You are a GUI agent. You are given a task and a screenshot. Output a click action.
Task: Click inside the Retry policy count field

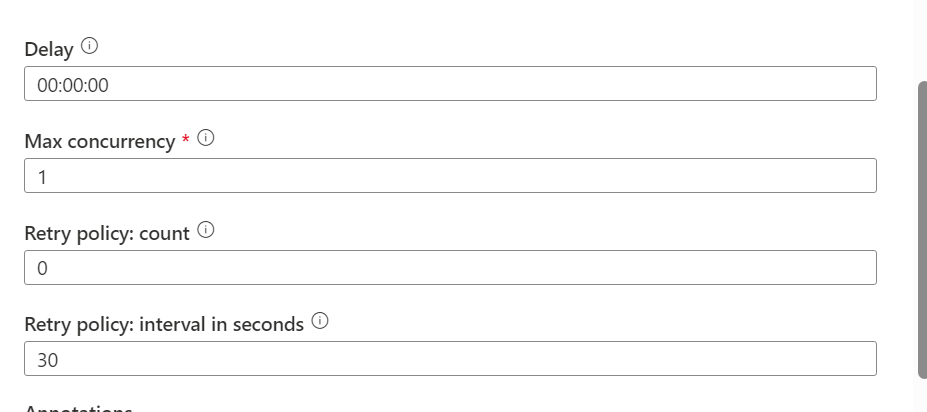450,267
